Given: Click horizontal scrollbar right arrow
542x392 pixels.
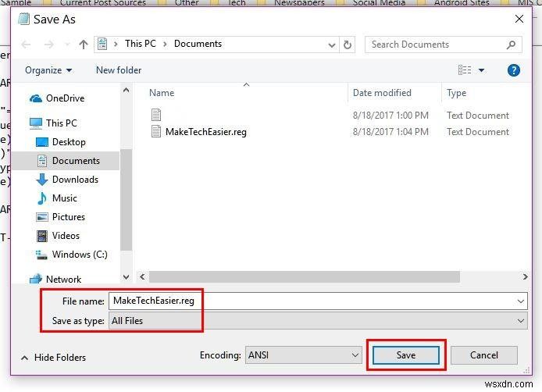Looking at the screenshot, I should (x=525, y=277).
